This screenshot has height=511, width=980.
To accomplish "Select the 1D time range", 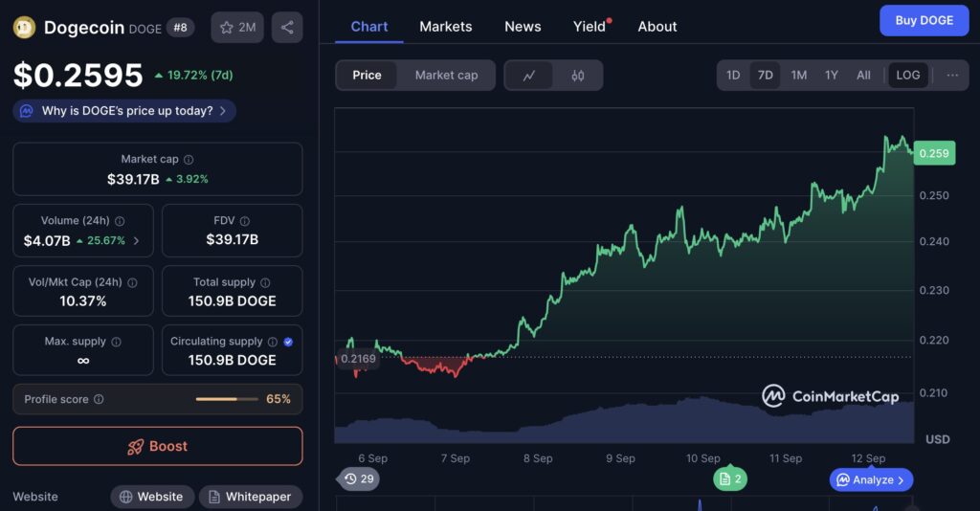I will click(733, 75).
